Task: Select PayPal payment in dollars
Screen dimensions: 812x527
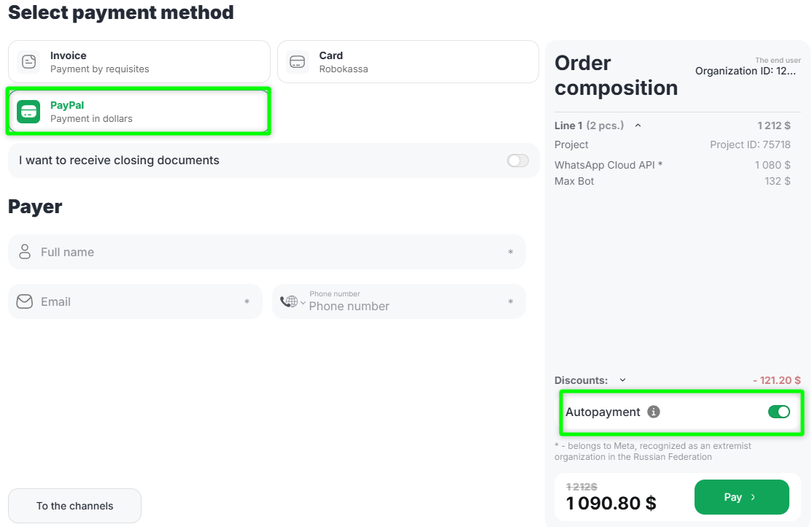Action: pos(139,112)
